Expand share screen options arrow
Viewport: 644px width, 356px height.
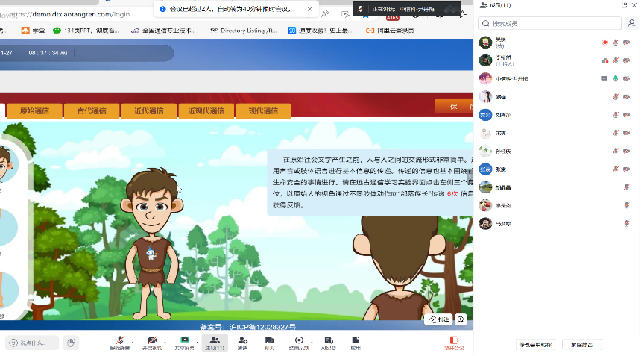pos(197,342)
